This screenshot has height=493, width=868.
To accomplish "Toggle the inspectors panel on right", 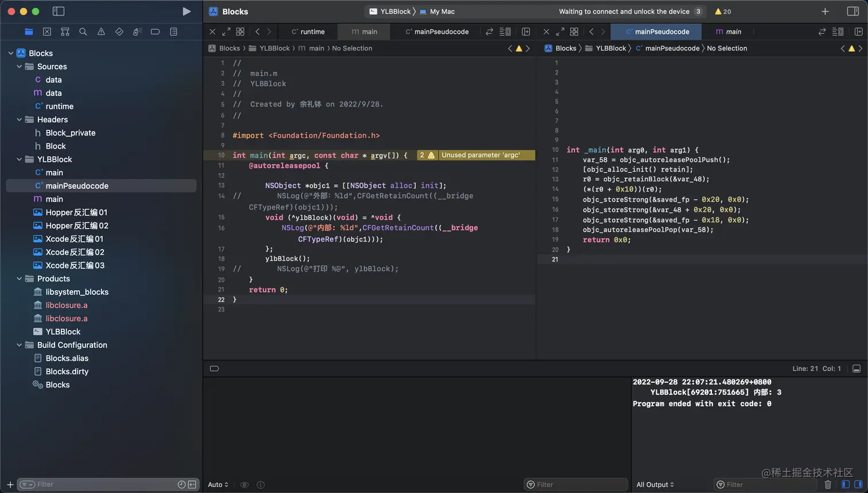I will 852,11.
